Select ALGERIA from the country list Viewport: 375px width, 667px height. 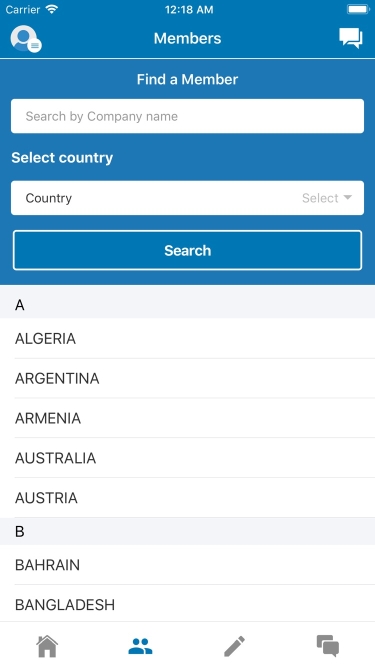pyautogui.click(x=188, y=339)
